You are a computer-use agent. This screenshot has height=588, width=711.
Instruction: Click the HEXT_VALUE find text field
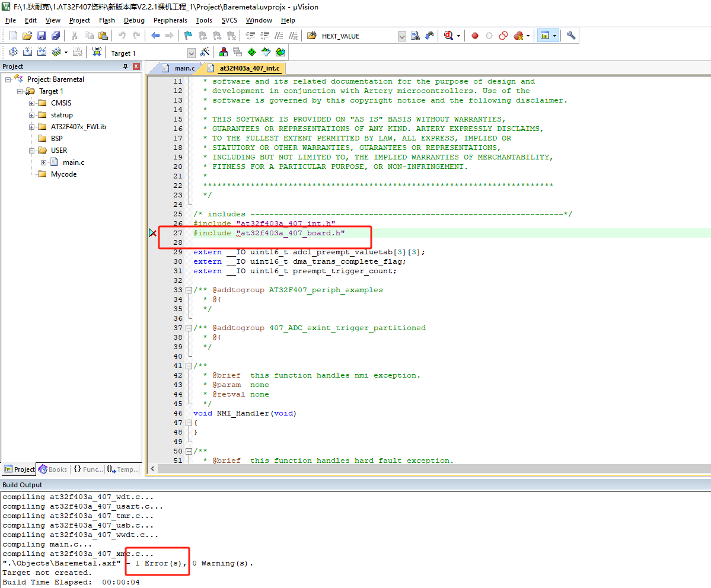tap(358, 36)
